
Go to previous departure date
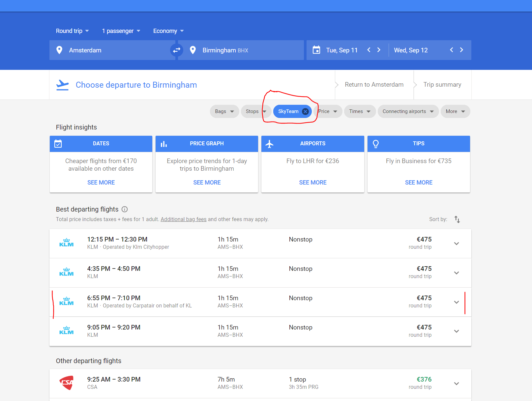(369, 50)
